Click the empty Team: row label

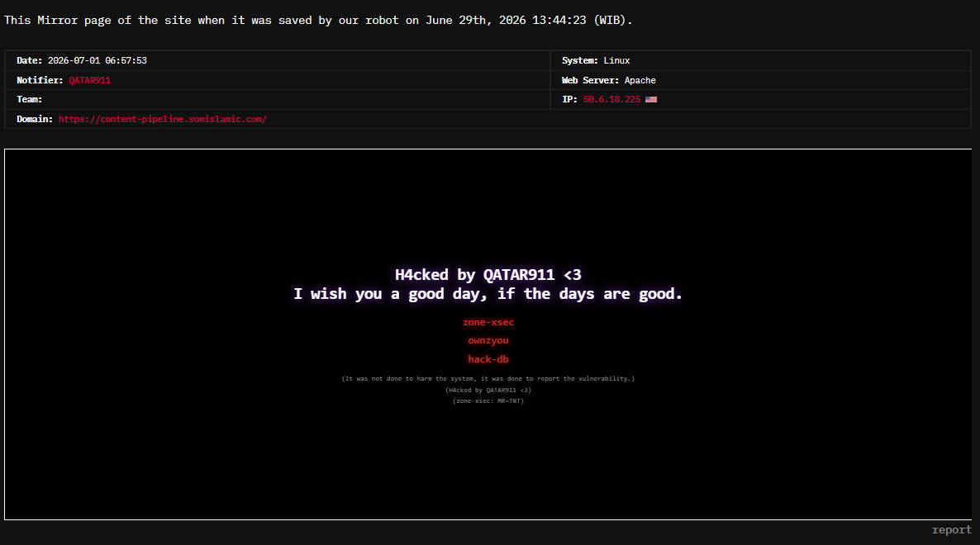(x=30, y=99)
